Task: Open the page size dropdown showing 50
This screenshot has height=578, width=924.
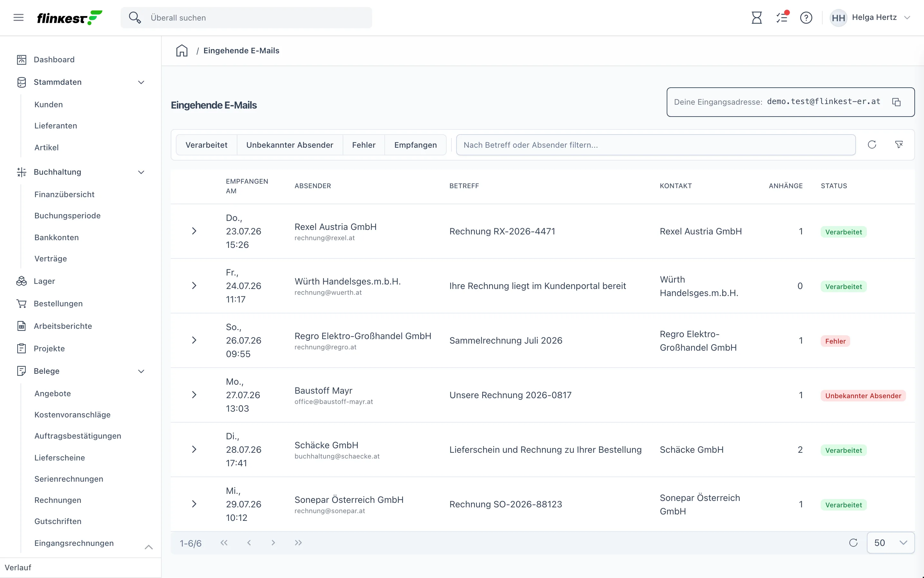Action: click(x=890, y=542)
